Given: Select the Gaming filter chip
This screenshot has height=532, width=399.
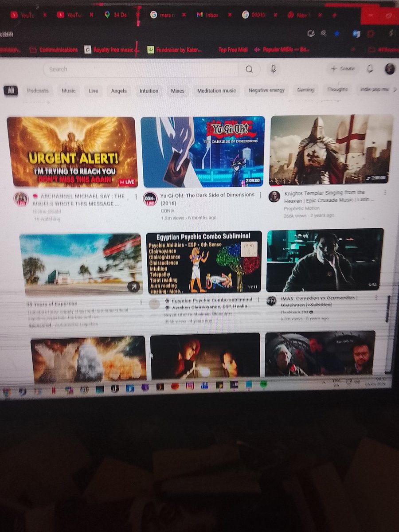Looking at the screenshot, I should point(305,90).
